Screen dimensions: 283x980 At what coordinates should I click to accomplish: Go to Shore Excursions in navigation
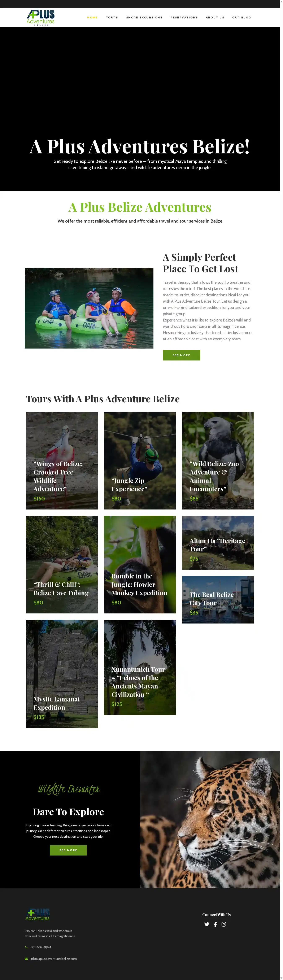coord(144,18)
